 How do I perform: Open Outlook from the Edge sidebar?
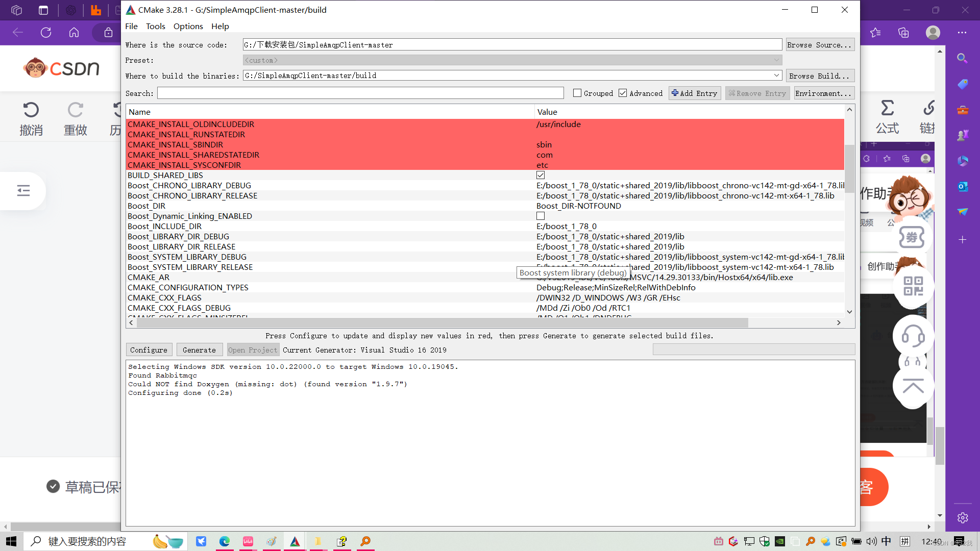tap(964, 186)
